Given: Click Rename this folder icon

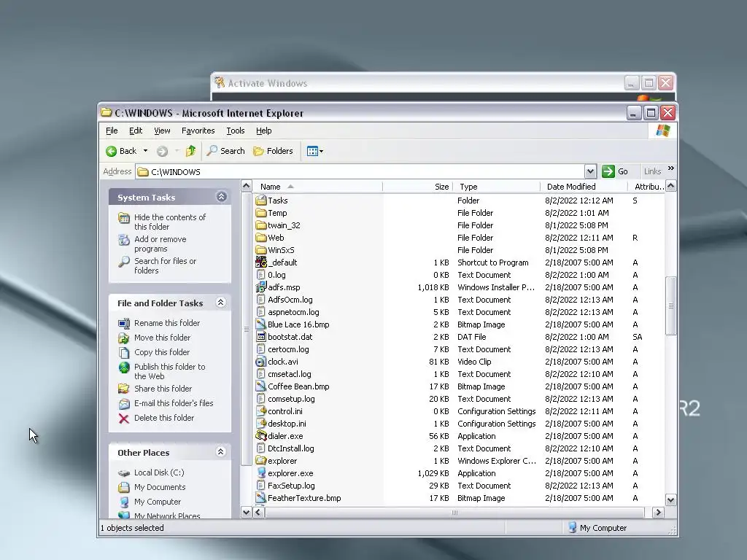Looking at the screenshot, I should [x=124, y=323].
